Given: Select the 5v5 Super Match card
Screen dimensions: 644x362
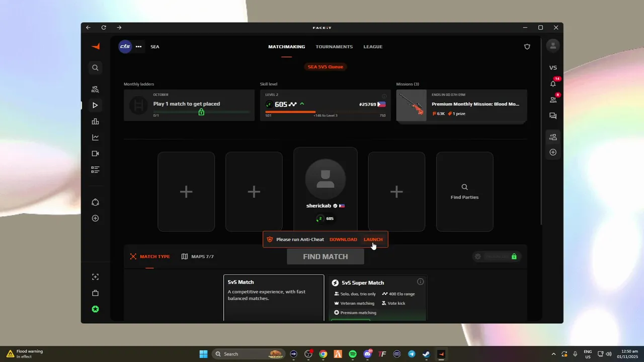Looking at the screenshot, I should pos(377,298).
